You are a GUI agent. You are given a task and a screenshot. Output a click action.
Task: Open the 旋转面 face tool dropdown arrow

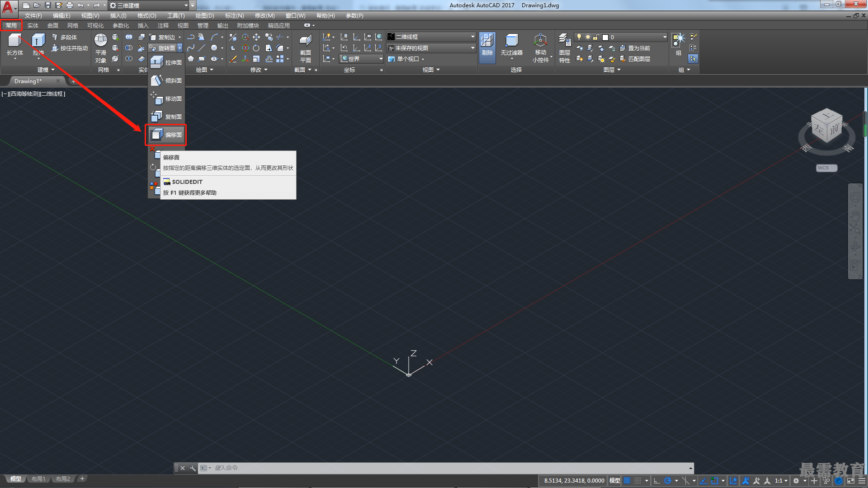180,48
